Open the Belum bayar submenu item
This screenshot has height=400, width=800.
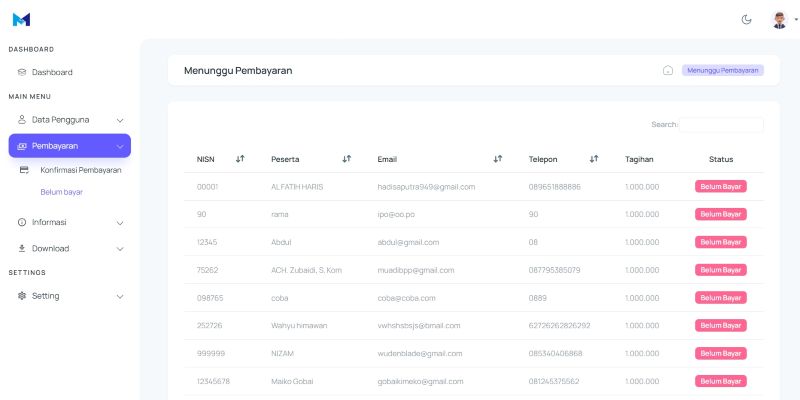coord(61,191)
